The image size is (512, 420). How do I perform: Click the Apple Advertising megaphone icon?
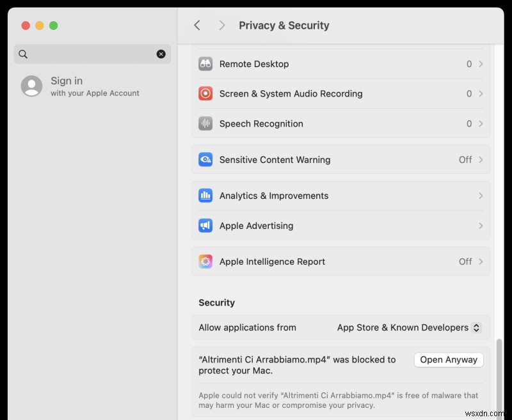(x=205, y=226)
